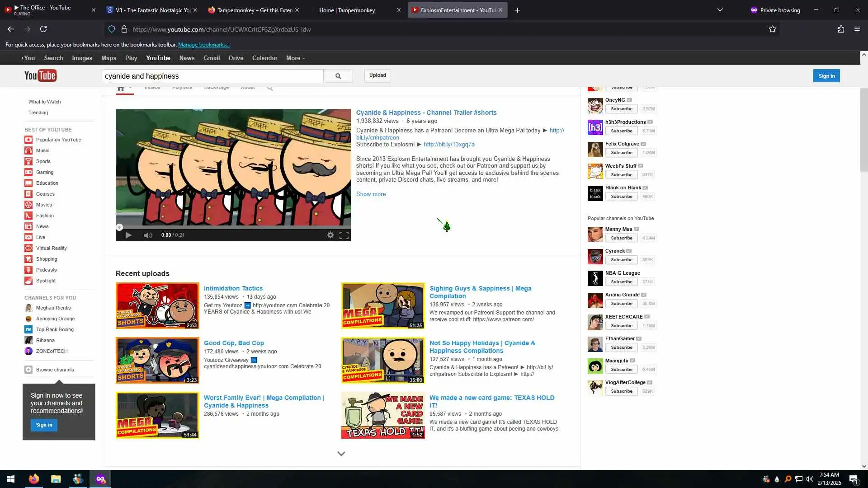The height and width of the screenshot is (488, 868).
Task: Click the Upload button
Action: tap(377, 75)
